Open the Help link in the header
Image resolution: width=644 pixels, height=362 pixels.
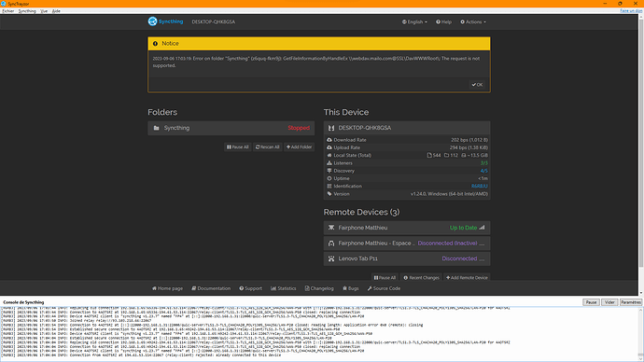coord(443,21)
